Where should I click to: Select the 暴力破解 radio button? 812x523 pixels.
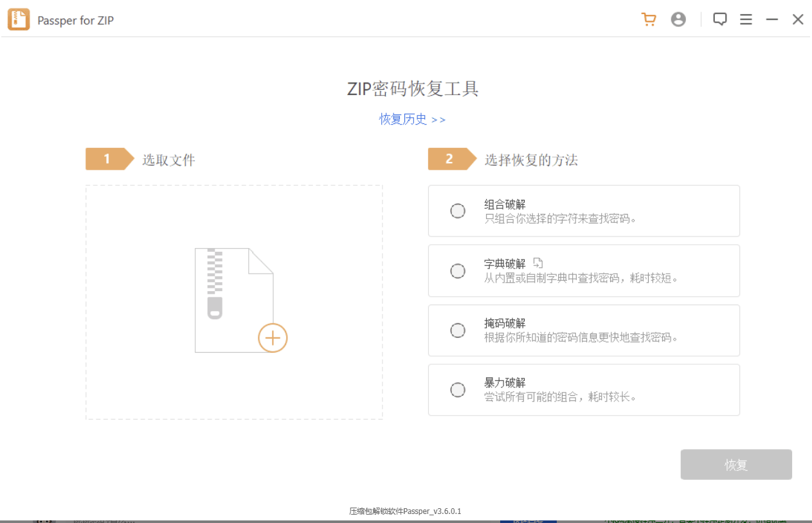[457, 390]
